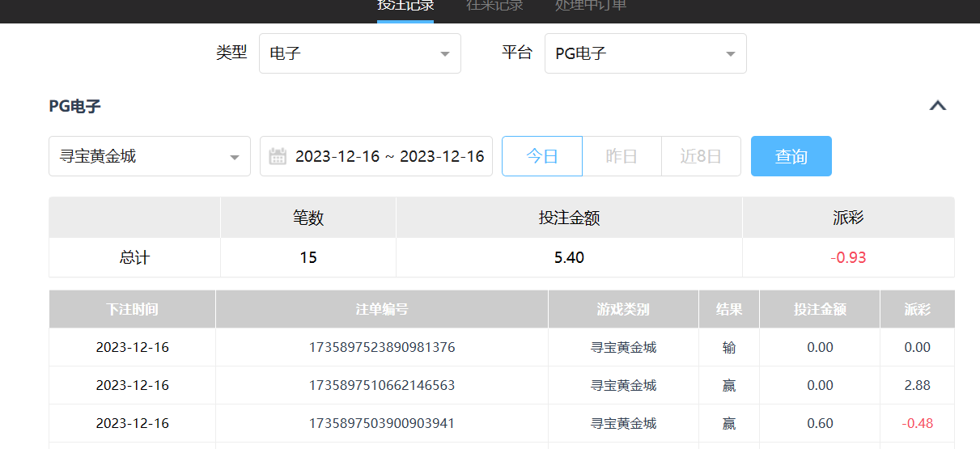Click order number 1735897523890981376

382,347
